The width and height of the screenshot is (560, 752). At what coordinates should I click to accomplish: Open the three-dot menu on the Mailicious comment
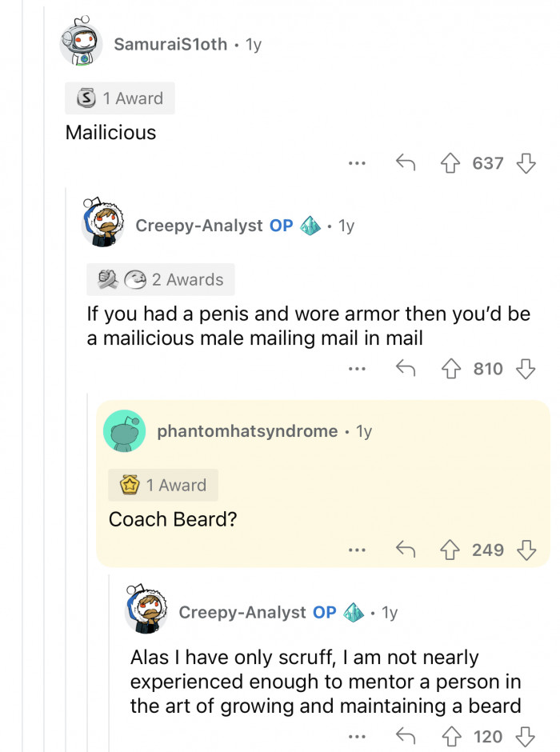[357, 163]
